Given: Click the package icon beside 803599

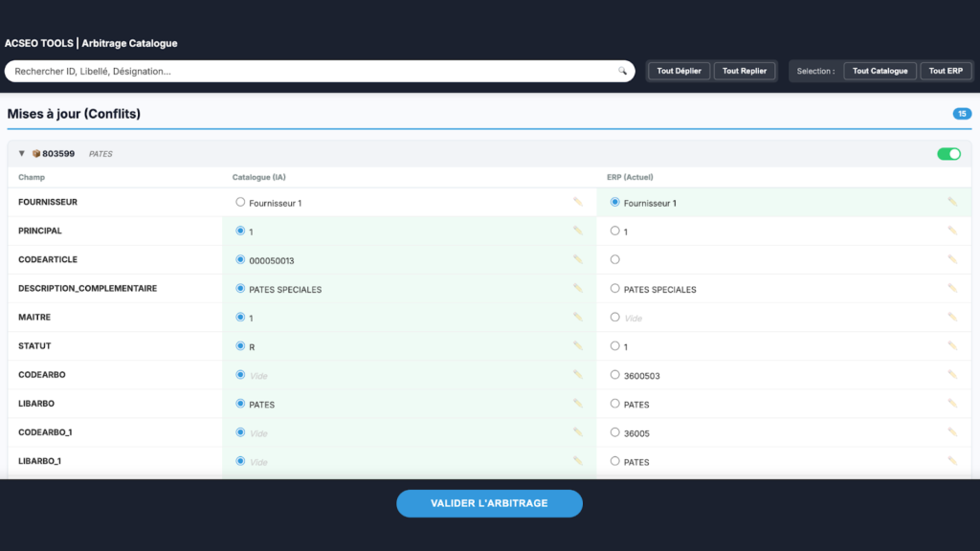Looking at the screenshot, I should pyautogui.click(x=36, y=153).
